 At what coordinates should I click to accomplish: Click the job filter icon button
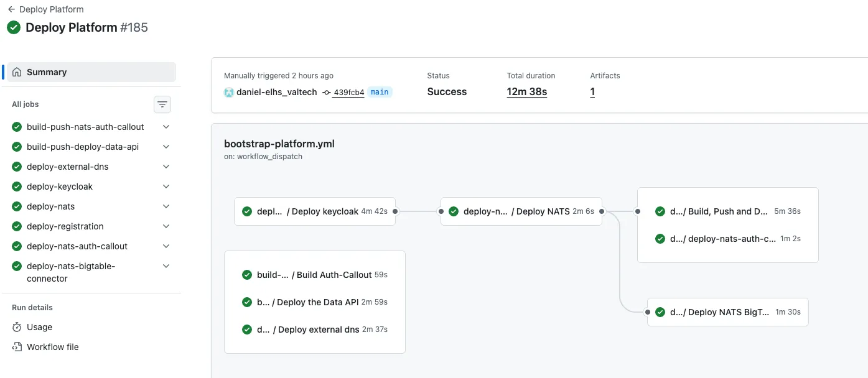(162, 104)
